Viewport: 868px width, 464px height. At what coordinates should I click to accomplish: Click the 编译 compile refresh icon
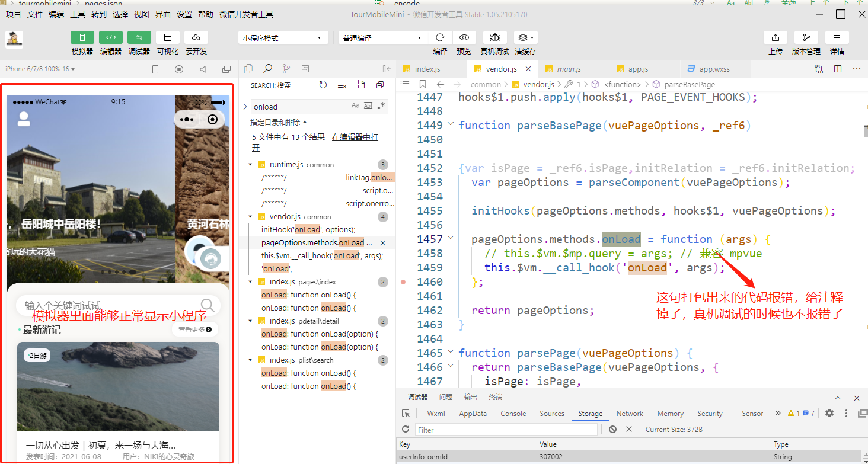point(440,37)
